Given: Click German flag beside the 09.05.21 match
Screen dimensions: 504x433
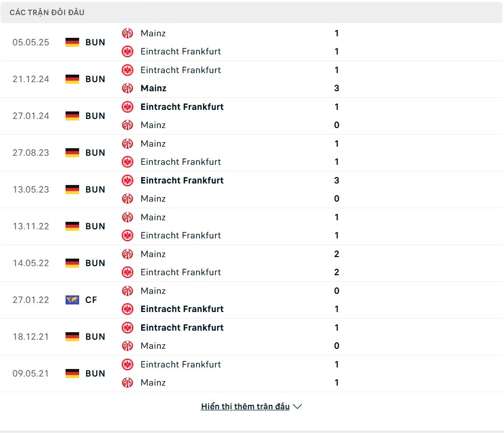Looking at the screenshot, I should point(73,374).
